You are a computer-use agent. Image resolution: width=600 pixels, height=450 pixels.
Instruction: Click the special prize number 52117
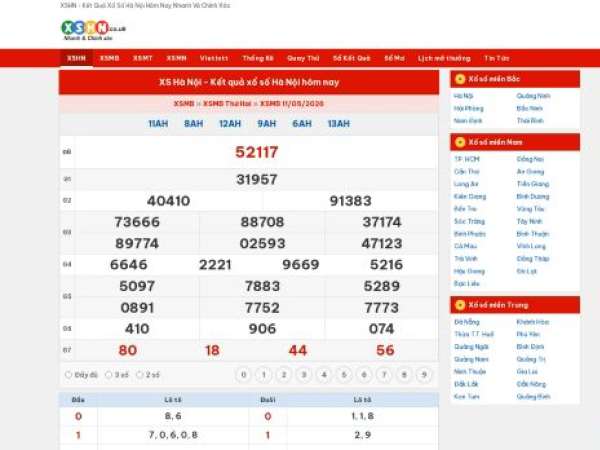256,152
